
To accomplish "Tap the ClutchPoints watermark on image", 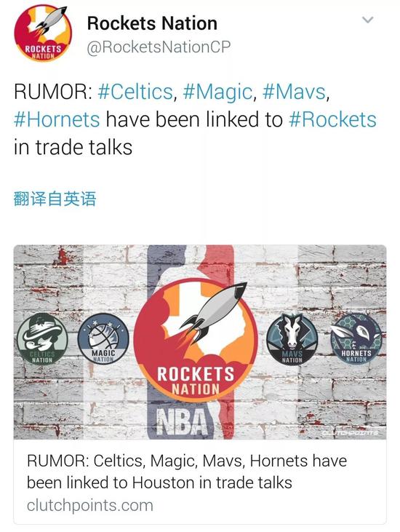I will click(350, 433).
